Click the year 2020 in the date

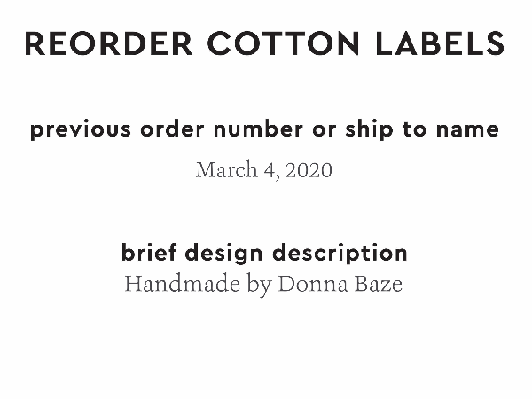(309, 169)
